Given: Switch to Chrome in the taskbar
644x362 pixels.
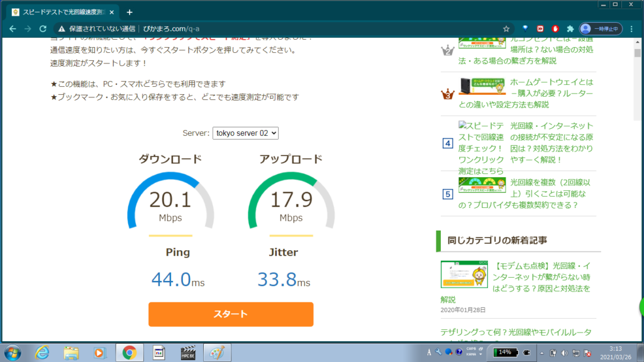Looking at the screenshot, I should pos(130,353).
